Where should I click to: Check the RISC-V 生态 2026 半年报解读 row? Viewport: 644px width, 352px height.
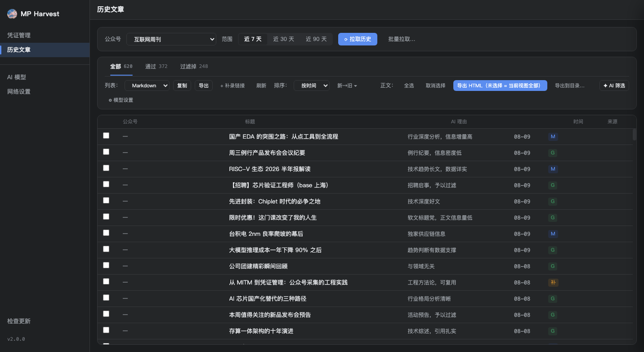pos(106,168)
